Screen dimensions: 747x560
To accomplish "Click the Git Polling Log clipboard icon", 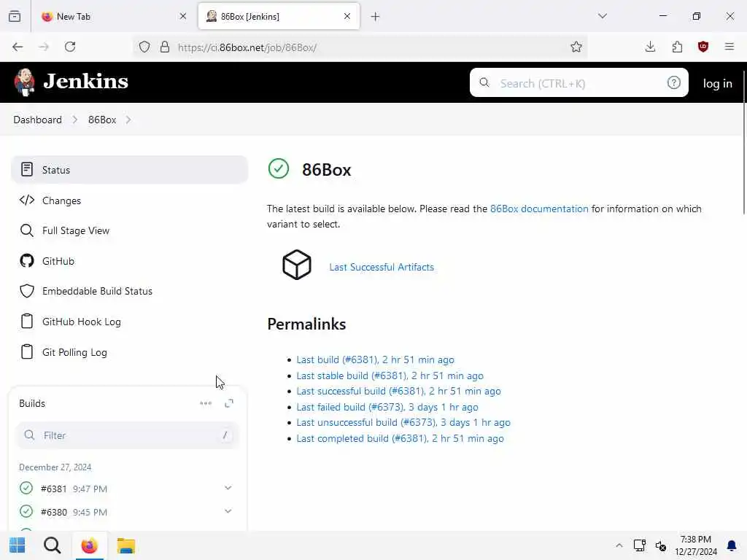I will pyautogui.click(x=27, y=352).
